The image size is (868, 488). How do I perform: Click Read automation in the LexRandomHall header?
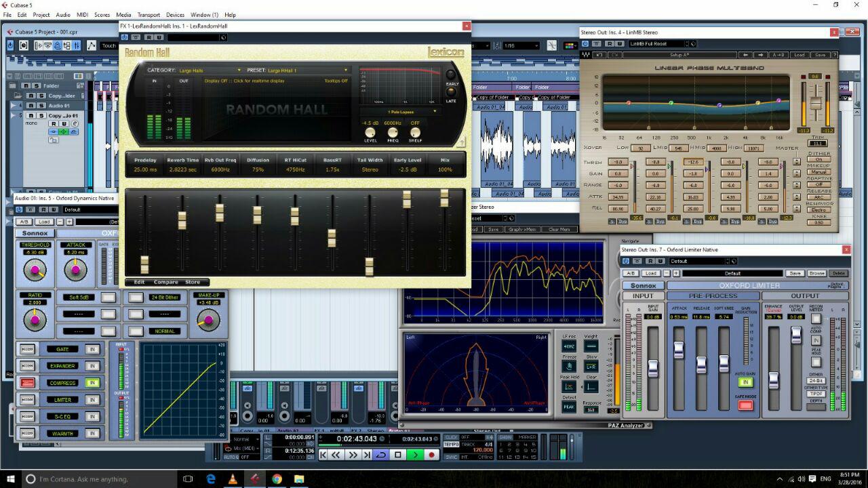[148, 37]
